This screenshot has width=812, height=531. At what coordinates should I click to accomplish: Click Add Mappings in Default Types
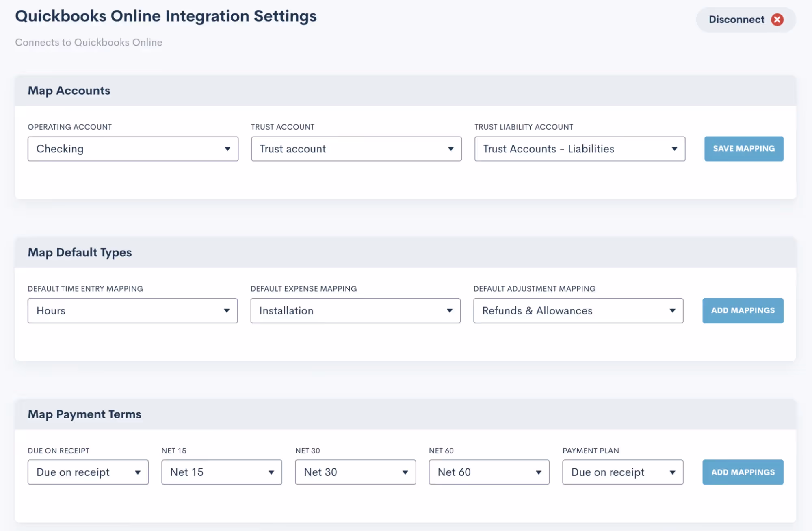743,311
